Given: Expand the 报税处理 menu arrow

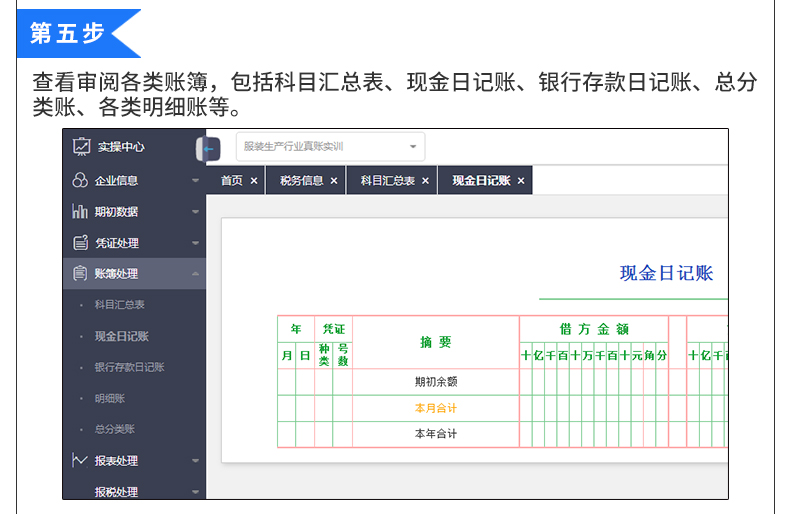Looking at the screenshot, I should 195,491.
